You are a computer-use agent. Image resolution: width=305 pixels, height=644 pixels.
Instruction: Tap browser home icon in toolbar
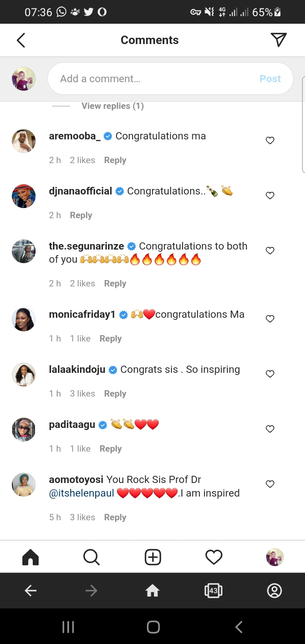pos(152,591)
